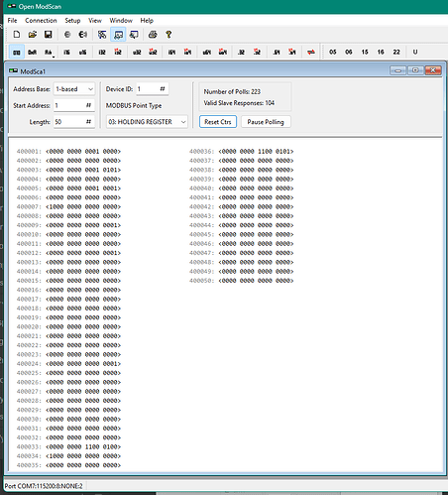Print using the printer icon
Image resolution: width=448 pixels, height=495 pixels.
tap(153, 35)
